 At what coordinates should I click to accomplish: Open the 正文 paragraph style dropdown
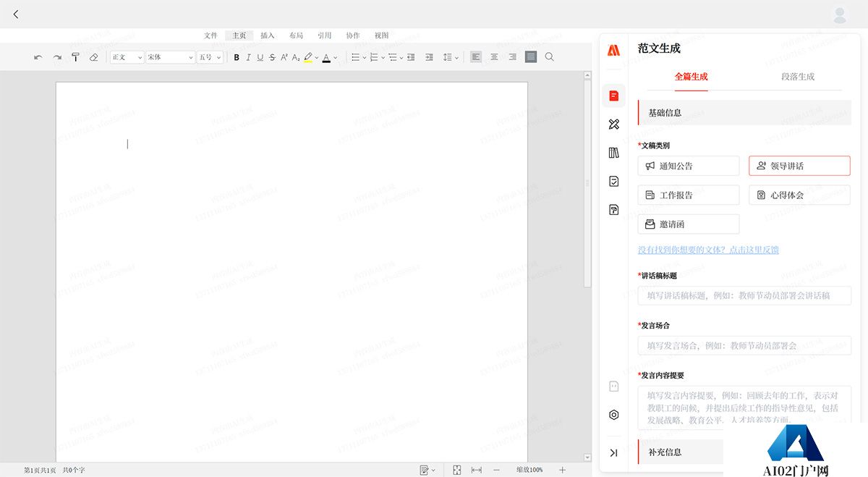(127, 57)
